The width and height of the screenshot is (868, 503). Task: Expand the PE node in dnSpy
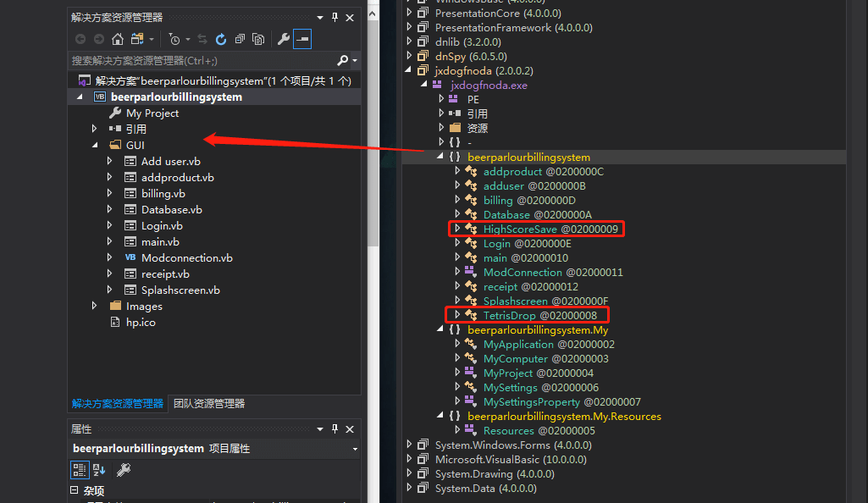441,99
